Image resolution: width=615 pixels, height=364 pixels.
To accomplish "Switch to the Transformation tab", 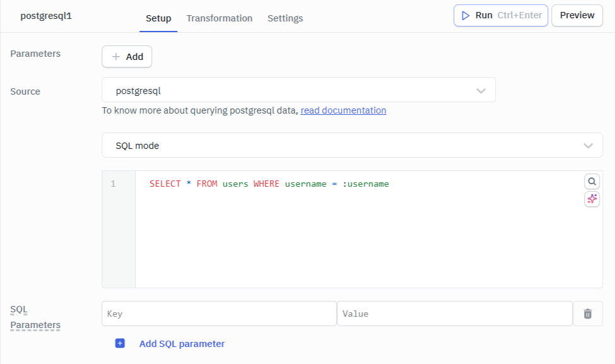I will point(219,18).
